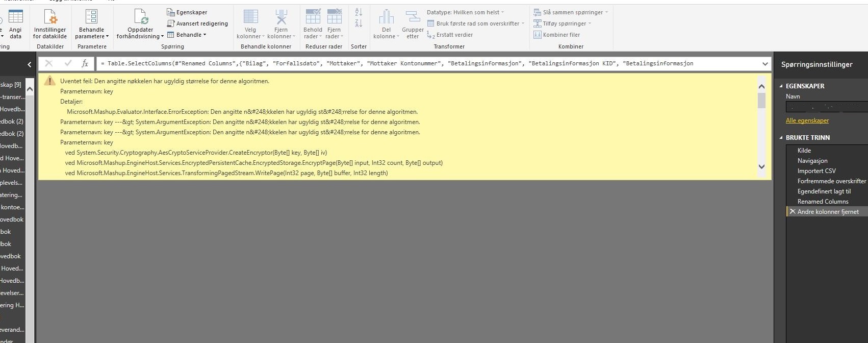Collapse the queries pane with chevron
Screen dimensions: 868x343
click(29, 64)
